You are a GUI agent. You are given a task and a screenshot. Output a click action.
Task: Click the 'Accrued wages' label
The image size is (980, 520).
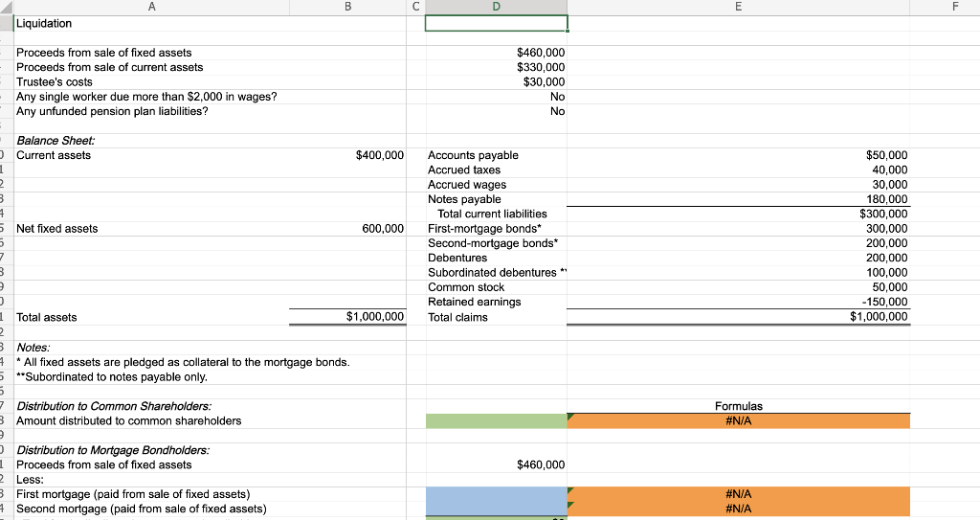tap(467, 185)
